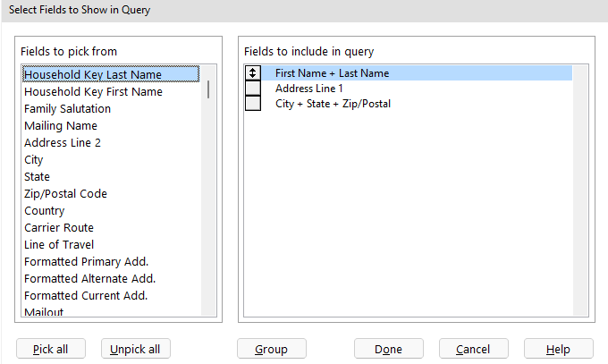608x364 pixels.
Task: Click the row handle box beside Address Line 1
Action: coord(252,89)
